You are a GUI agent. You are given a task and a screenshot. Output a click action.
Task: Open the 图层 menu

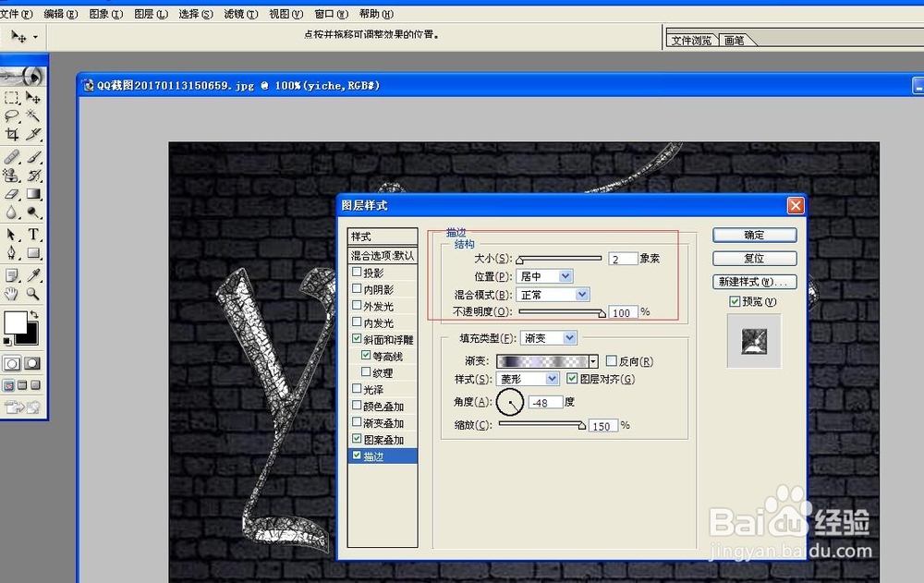point(151,14)
